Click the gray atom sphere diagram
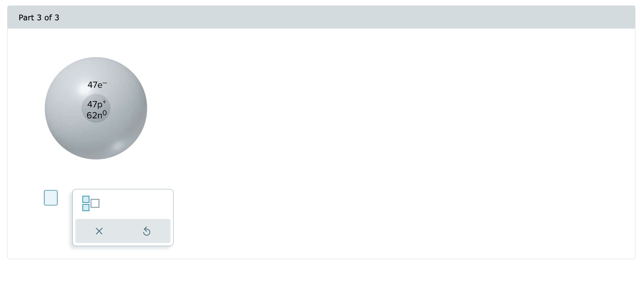The image size is (644, 305). click(x=96, y=108)
